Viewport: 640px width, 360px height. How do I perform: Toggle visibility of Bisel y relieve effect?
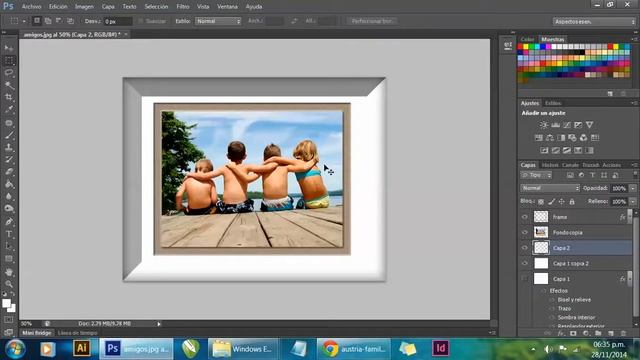[552, 300]
